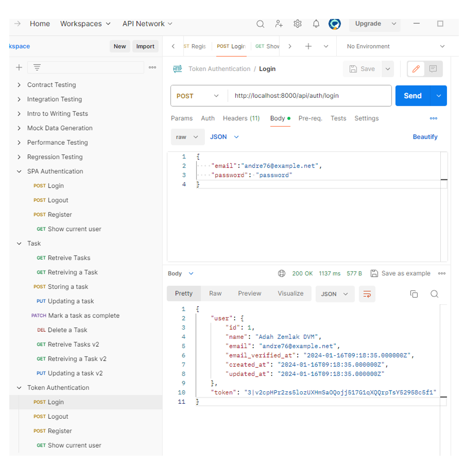Switch to Params tab
This screenshot has height=476, width=476.
tap(182, 119)
